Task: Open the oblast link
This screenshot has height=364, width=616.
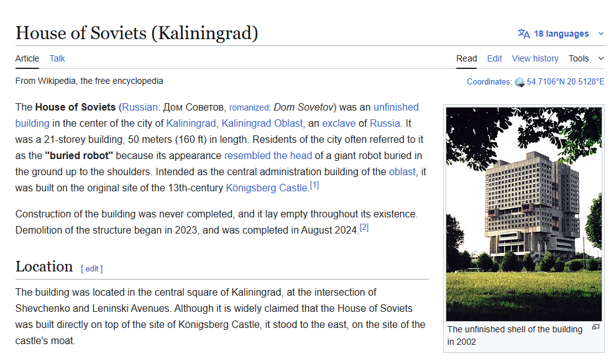Action: (402, 171)
